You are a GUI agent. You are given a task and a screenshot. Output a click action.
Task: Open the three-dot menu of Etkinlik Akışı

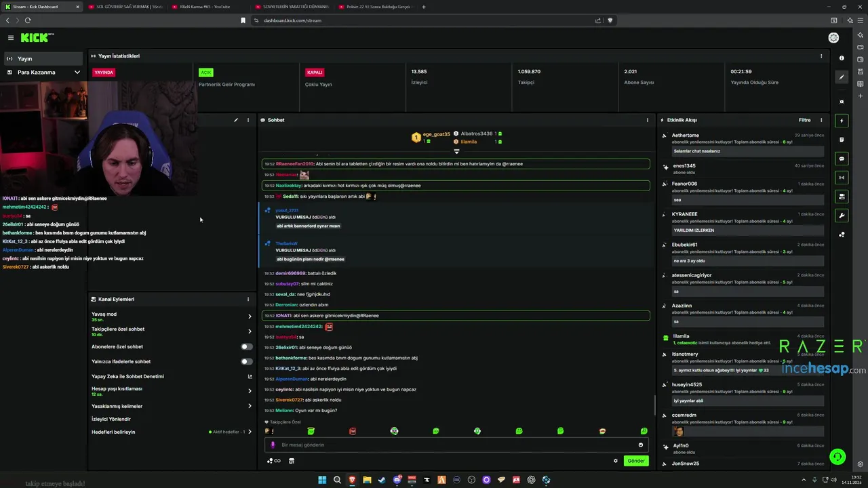(x=821, y=120)
